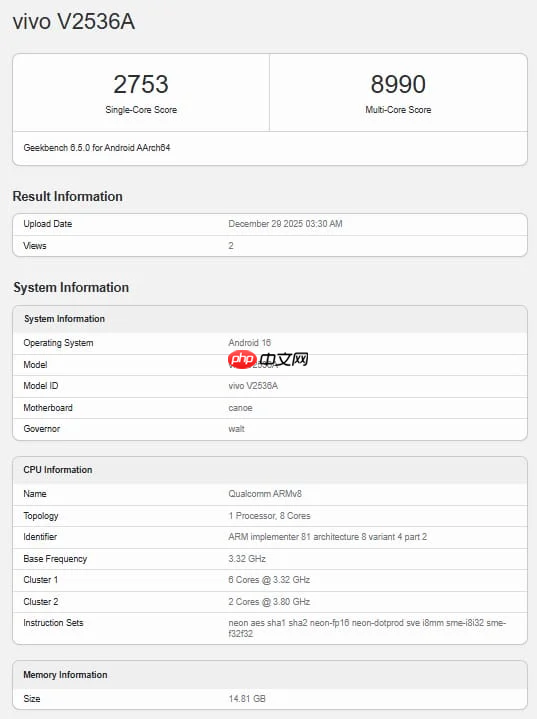Click the Views count value 2
The width and height of the screenshot is (537, 719).
[231, 246]
